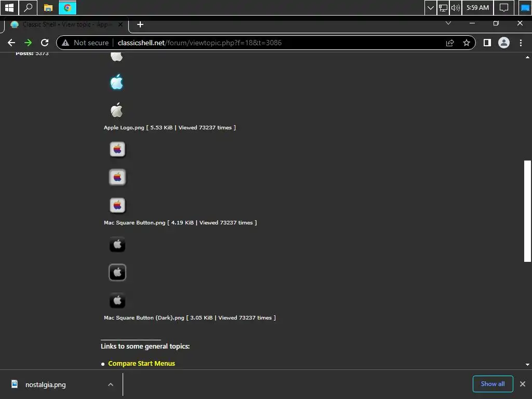
Task: Open the Windows Start menu
Action: [x=9, y=7]
